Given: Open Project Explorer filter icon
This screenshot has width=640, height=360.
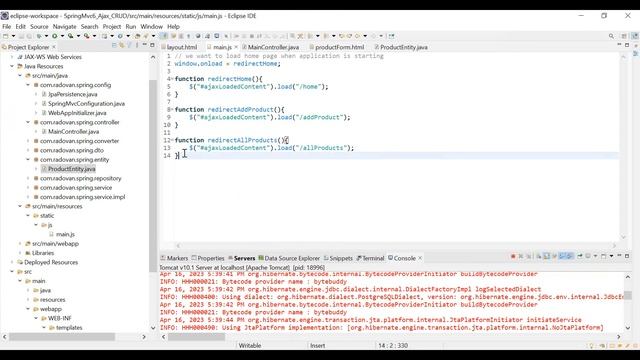Looking at the screenshot, I should coord(130,45).
